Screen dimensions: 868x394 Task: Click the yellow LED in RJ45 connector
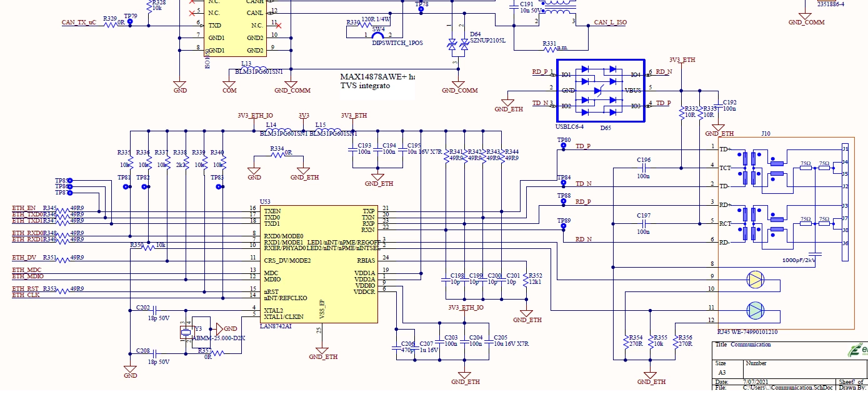pos(756,279)
